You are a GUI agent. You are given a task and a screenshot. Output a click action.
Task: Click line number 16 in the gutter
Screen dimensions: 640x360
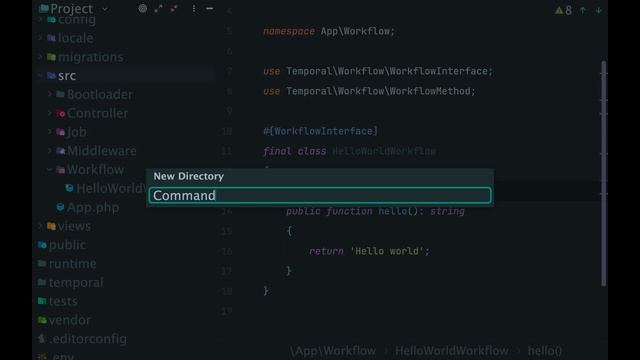(x=227, y=251)
